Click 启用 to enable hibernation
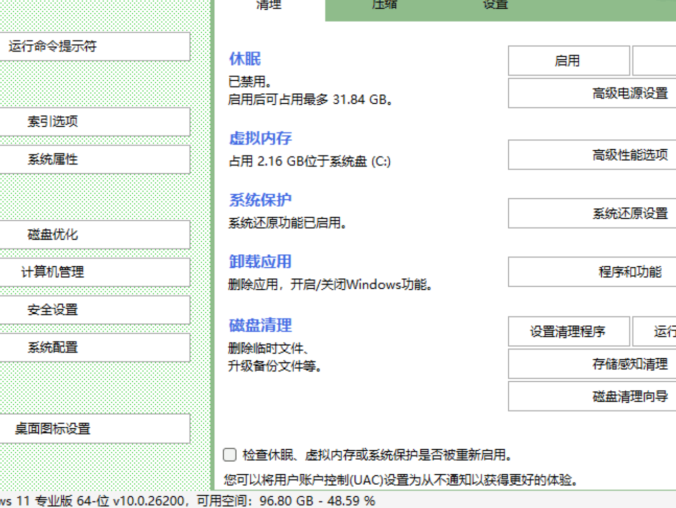The image size is (676, 508). coord(569,61)
